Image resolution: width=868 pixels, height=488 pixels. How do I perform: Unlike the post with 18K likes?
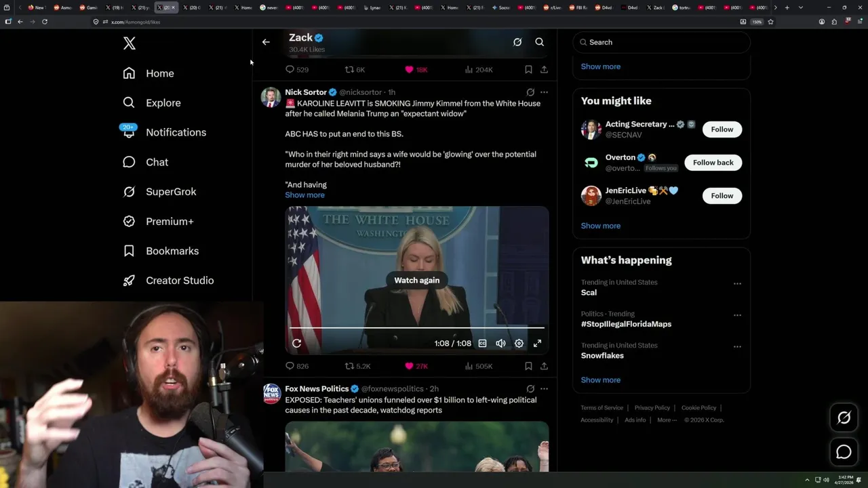pos(416,70)
